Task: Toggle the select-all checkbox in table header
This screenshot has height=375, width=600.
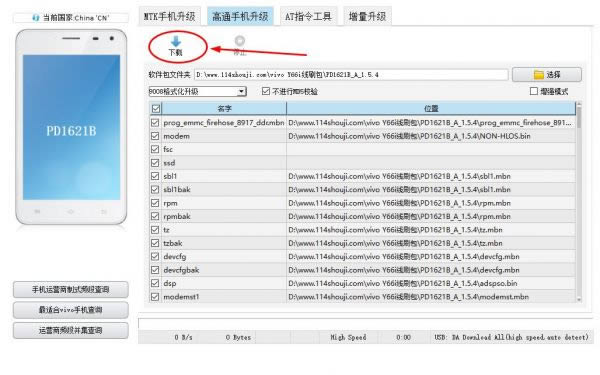Action: [155, 109]
